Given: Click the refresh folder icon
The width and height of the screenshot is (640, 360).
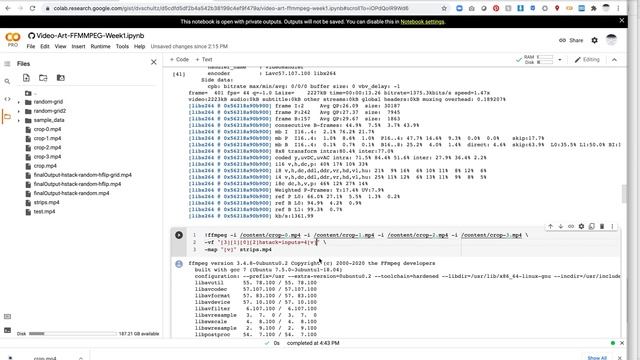Looking at the screenshot, I should pos(43,78).
